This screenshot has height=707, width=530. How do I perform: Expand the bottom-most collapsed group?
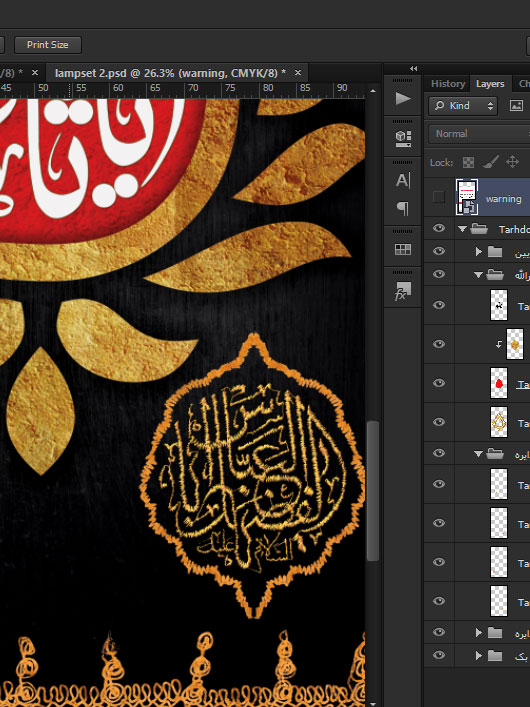click(479, 656)
